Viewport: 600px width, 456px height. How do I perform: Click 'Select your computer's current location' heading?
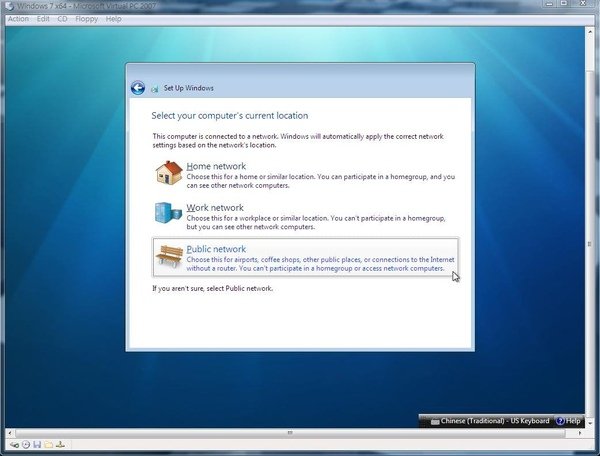[230, 116]
